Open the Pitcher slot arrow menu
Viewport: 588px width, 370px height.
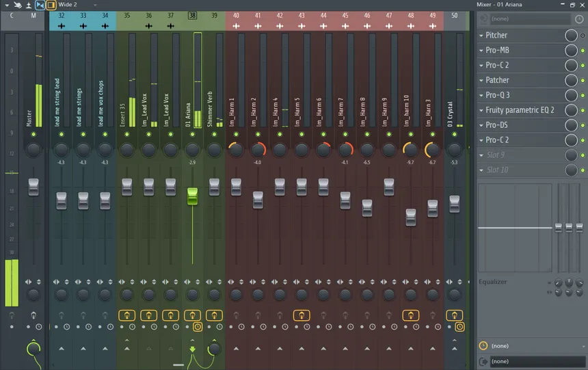point(481,36)
